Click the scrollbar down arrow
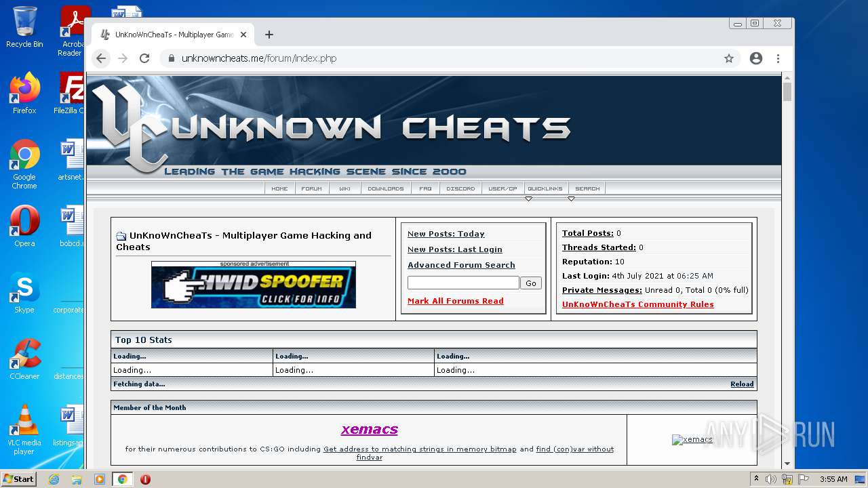This screenshot has width=868, height=488. [787, 464]
